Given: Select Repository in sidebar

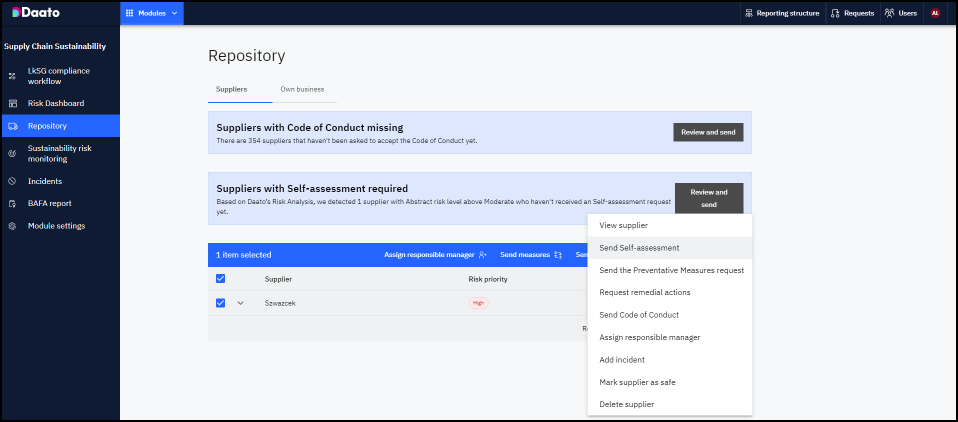Looking at the screenshot, I should pos(60,126).
